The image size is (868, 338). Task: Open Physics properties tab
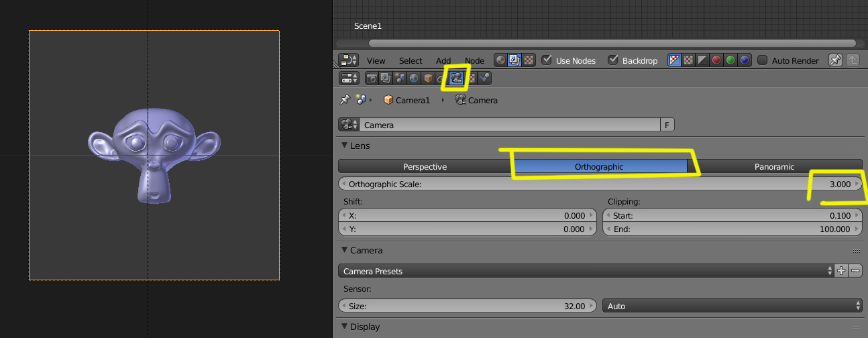pyautogui.click(x=485, y=78)
